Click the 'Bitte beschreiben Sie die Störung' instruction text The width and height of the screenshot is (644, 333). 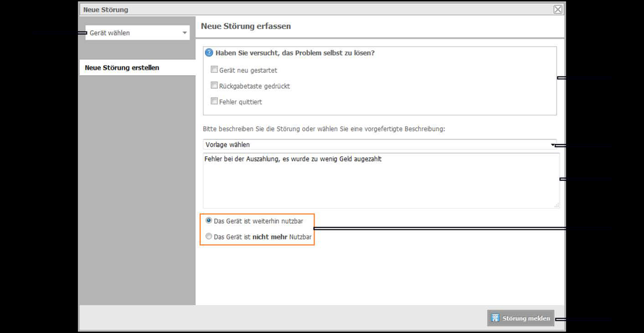pyautogui.click(x=324, y=129)
